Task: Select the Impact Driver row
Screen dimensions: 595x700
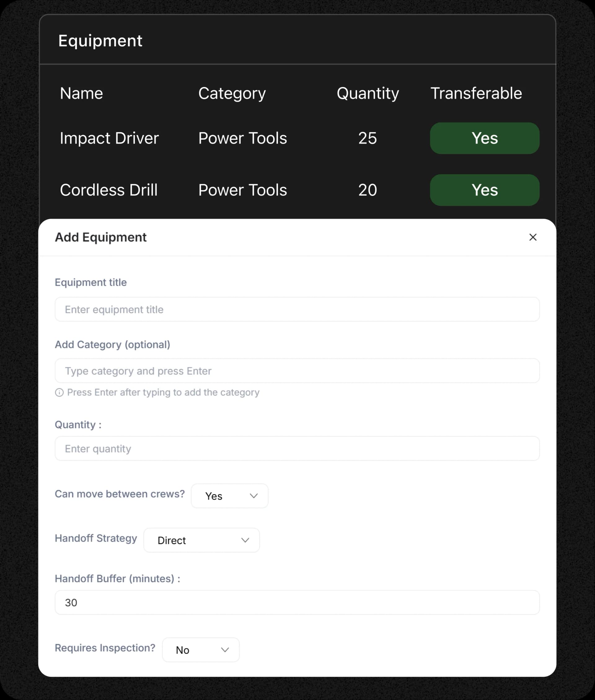Action: 109,138
